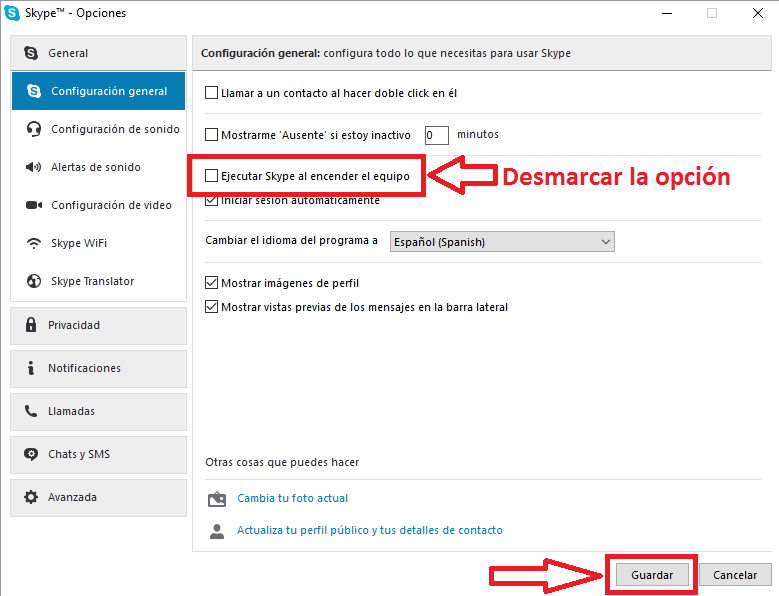Click the Skype icon beside General

click(31, 53)
